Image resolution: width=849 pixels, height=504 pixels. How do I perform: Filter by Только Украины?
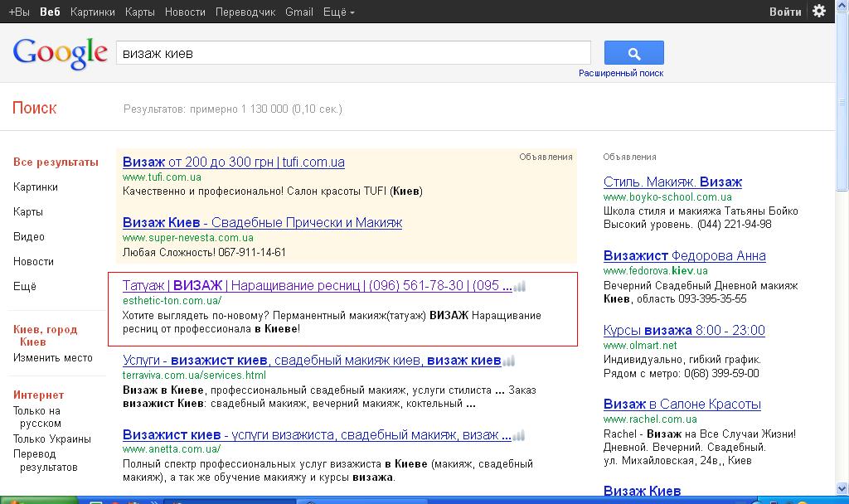[x=52, y=439]
